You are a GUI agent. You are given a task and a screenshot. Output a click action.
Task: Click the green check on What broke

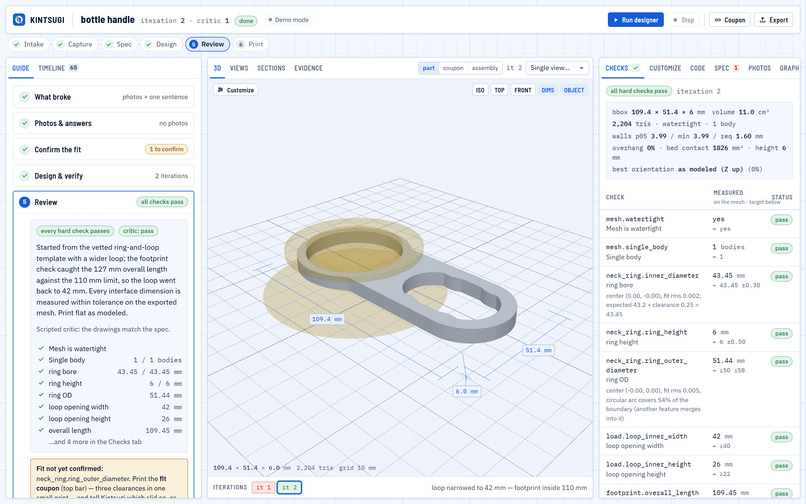(24, 97)
